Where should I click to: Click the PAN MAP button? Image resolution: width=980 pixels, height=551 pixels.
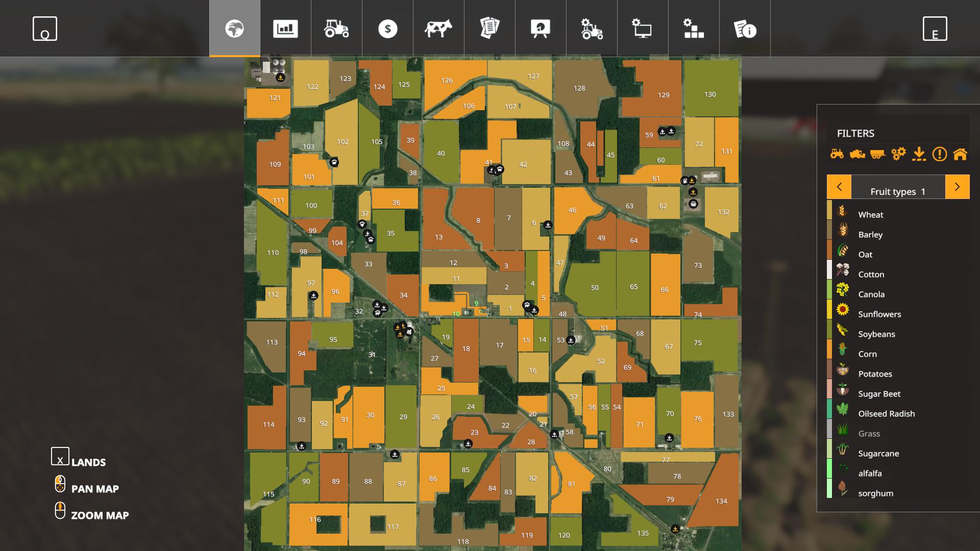click(x=94, y=488)
